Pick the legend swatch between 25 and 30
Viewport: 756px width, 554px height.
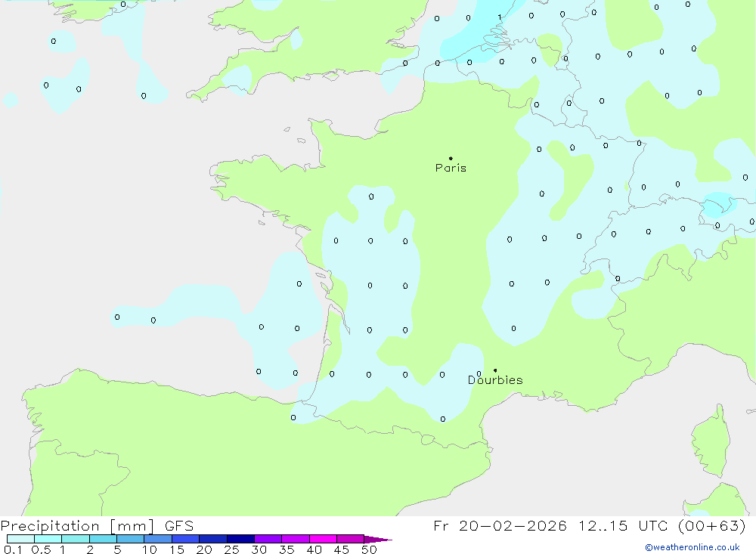pyautogui.click(x=240, y=539)
